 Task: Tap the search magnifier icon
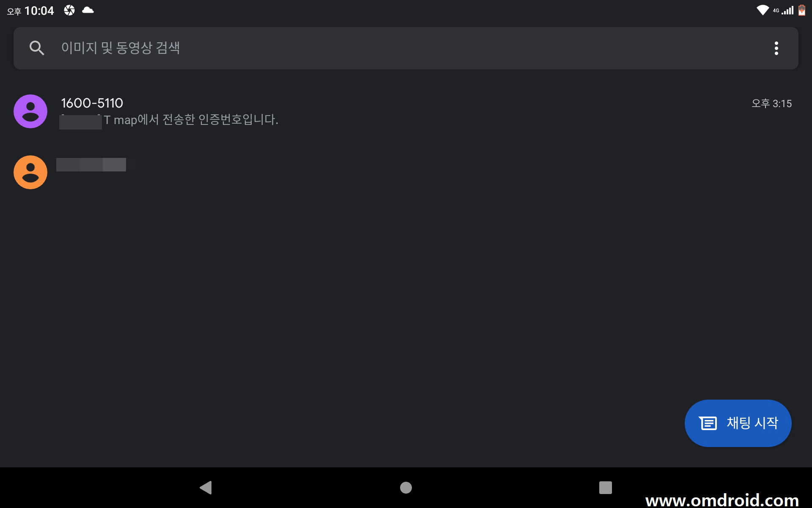click(x=37, y=48)
